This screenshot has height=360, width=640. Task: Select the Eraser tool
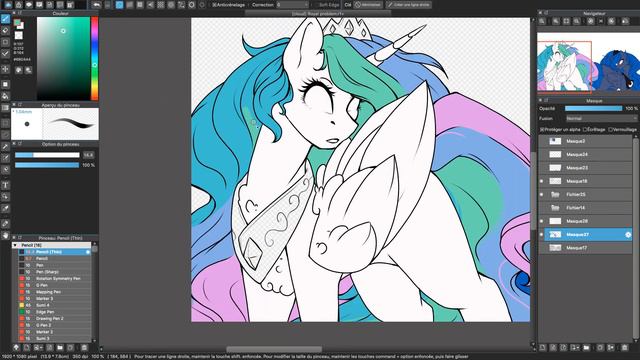(x=5, y=31)
